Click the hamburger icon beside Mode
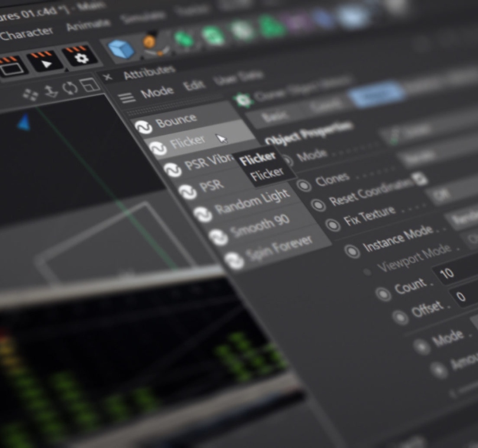This screenshot has width=478, height=448. [x=127, y=98]
